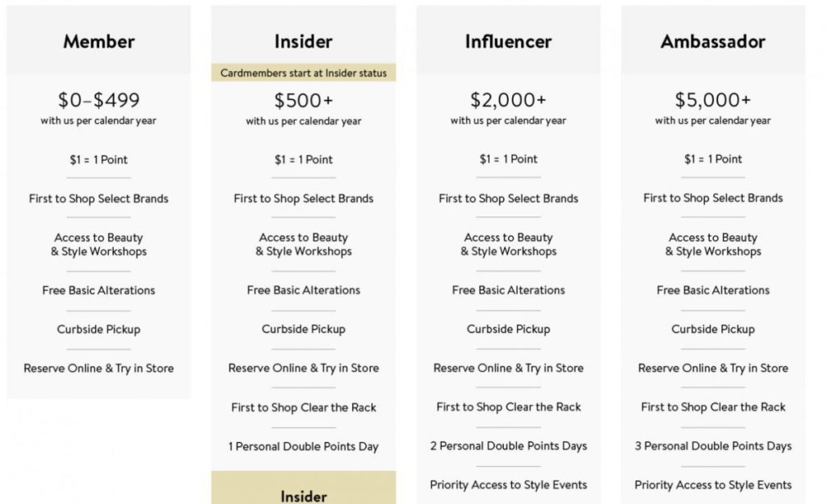Click '1 Personal Double Points Day' benefit

coord(304,447)
